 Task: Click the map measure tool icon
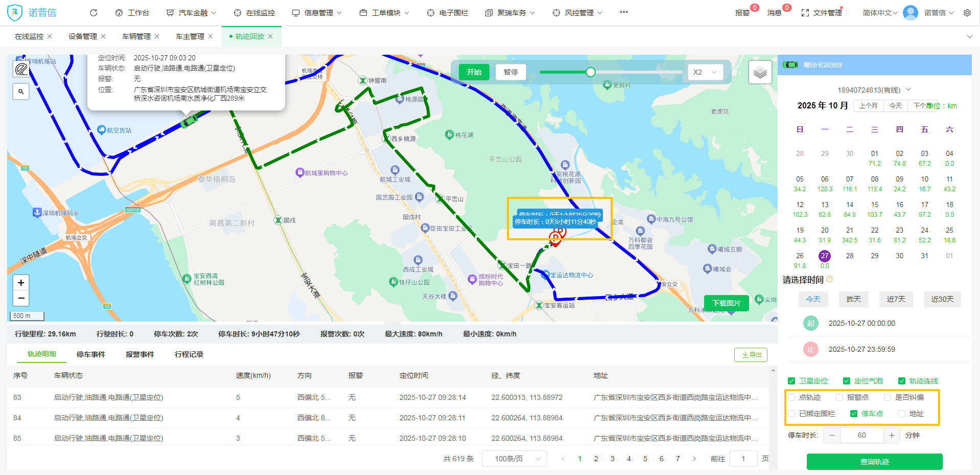coord(21,70)
